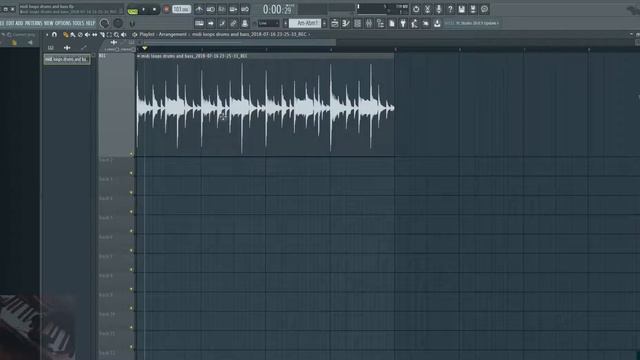Toggle pattern/song mode switch
Viewport: 640px width, 360px height.
pos(132,10)
